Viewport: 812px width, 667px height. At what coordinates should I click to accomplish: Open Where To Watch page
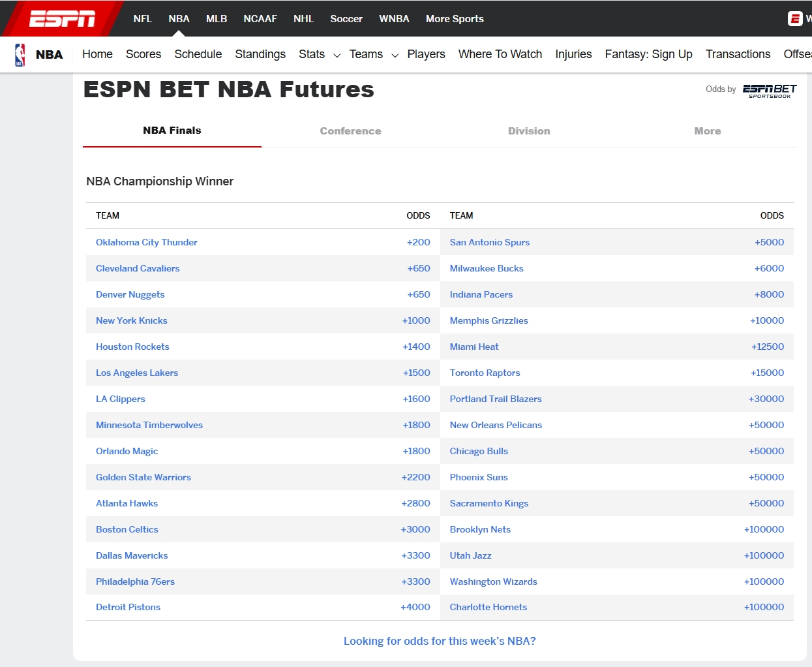500,54
